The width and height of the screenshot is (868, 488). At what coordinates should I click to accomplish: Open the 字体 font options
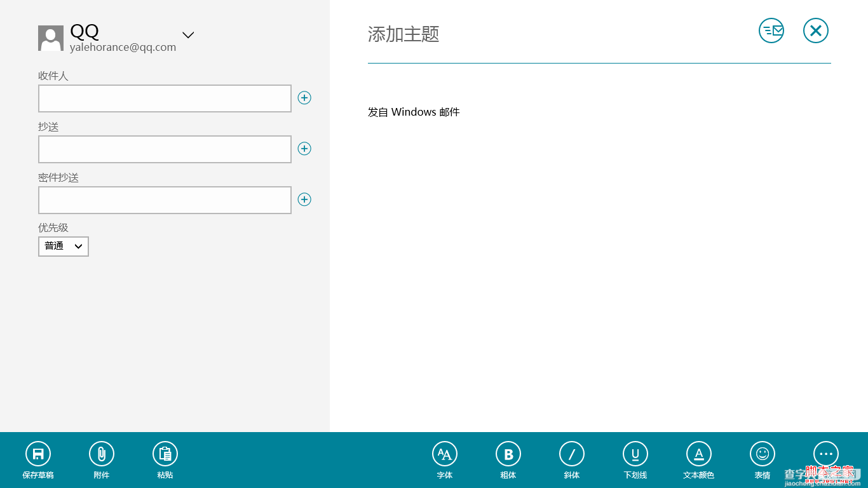pyautogui.click(x=445, y=454)
